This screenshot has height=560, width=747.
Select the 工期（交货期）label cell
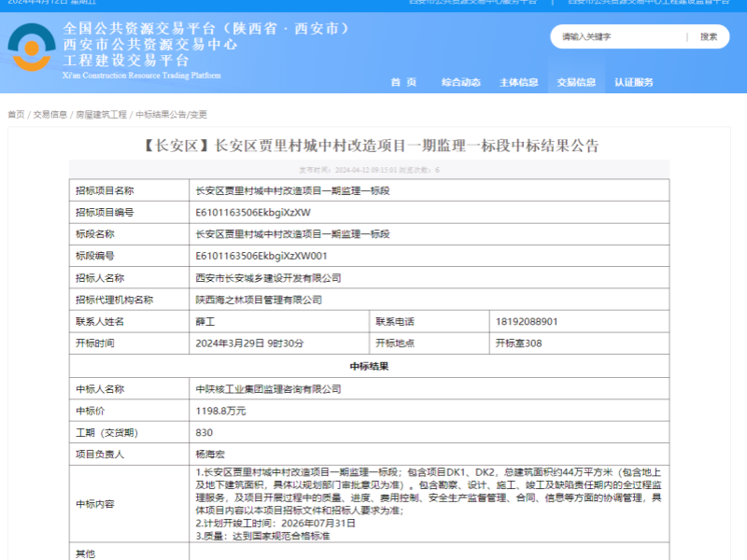coord(129,432)
